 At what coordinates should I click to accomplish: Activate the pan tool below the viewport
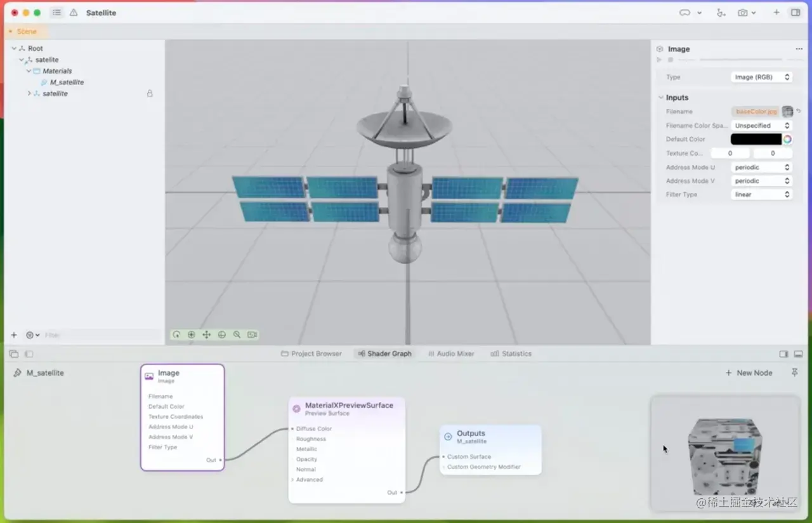point(207,334)
